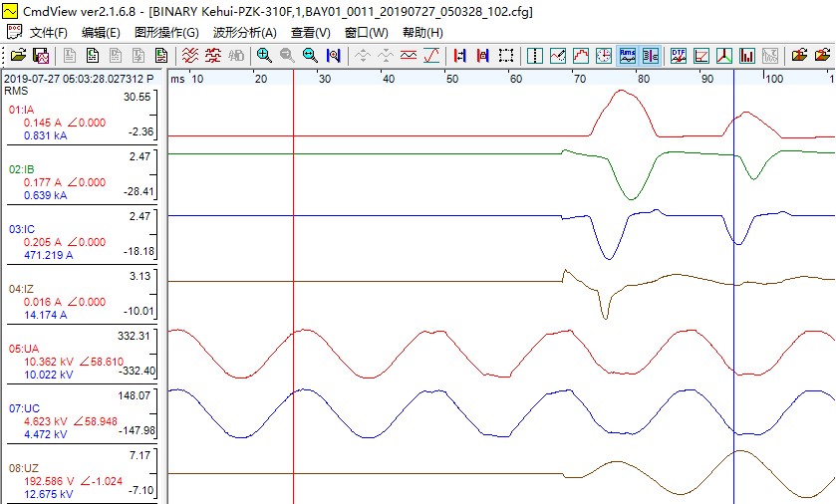Open the vector phasor diagram tool
Image resolution: width=836 pixels, height=504 pixels.
click(724, 56)
